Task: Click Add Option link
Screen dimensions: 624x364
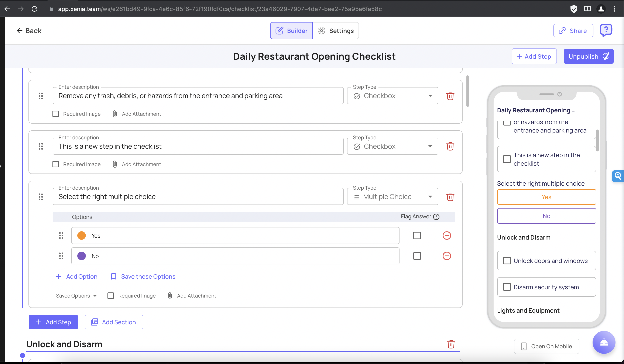Action: coord(76,277)
